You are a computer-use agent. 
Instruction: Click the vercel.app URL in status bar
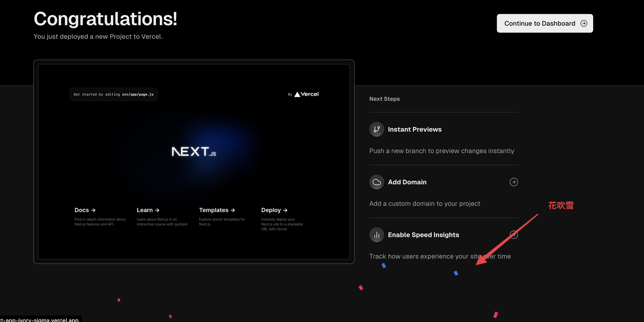[39, 319]
